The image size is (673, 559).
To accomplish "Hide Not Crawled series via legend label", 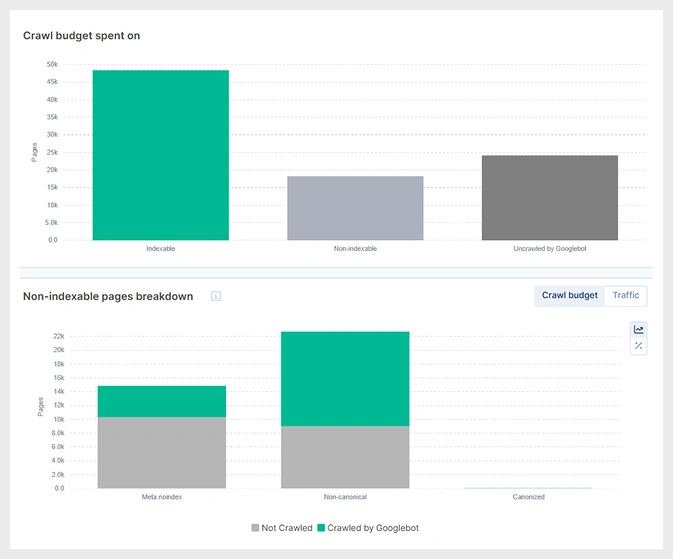I will 287,527.
